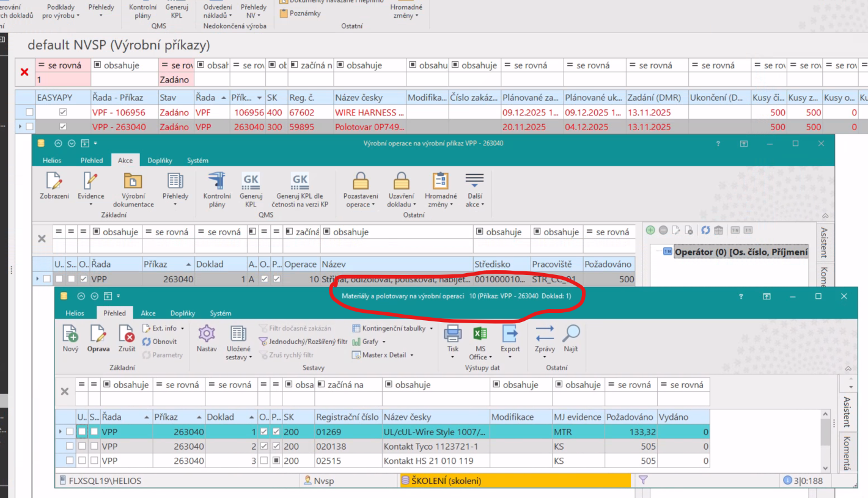This screenshot has height=498, width=868.
Task: Open the Doplňky tab in operations window
Action: coord(160,161)
